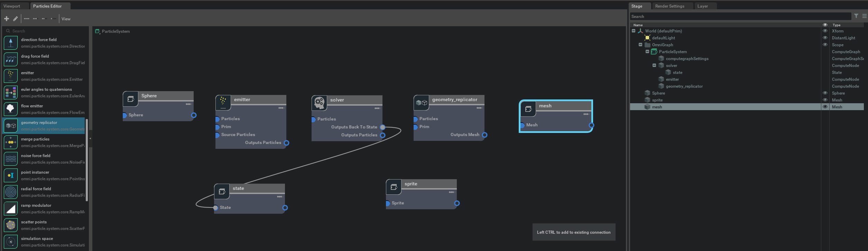Expand the mesh node dots menu
This screenshot has width=868, height=251.
coord(586,114)
